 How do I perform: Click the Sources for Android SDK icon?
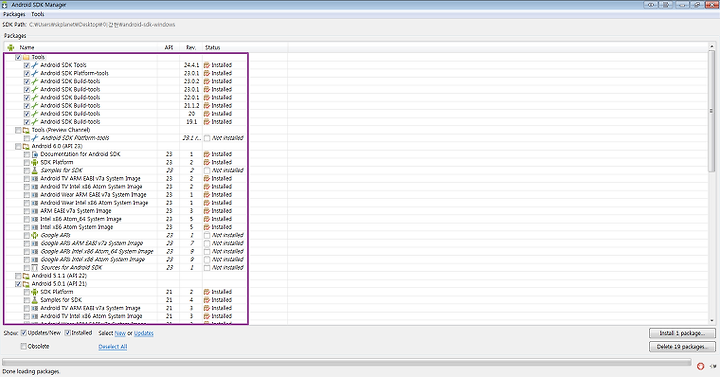pyautogui.click(x=34, y=268)
